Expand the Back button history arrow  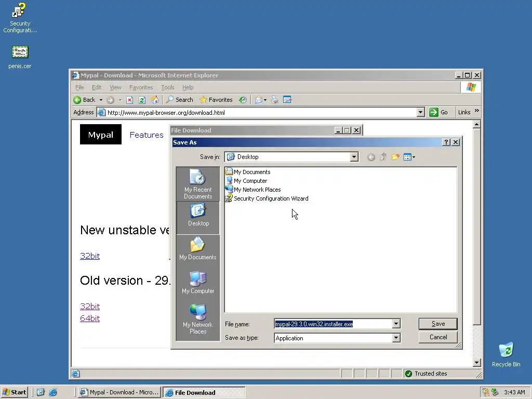click(101, 100)
